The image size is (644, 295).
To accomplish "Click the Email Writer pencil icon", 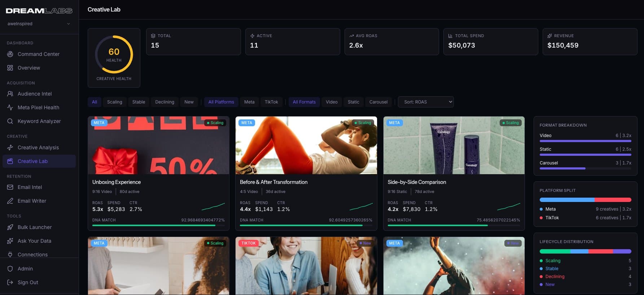I will (x=10, y=201).
